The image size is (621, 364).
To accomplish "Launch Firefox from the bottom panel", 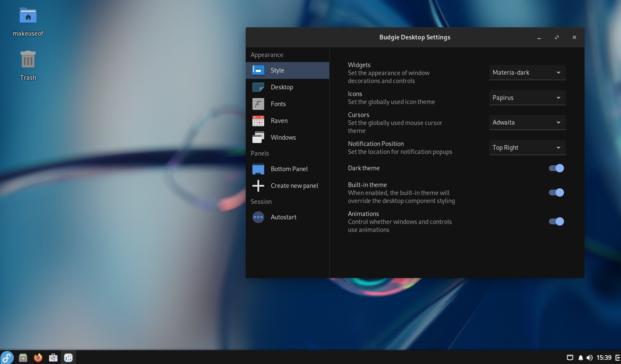I will (38, 358).
